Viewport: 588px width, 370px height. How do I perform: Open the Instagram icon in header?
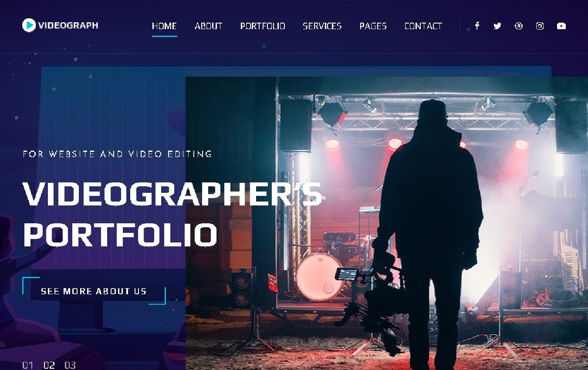(x=540, y=26)
